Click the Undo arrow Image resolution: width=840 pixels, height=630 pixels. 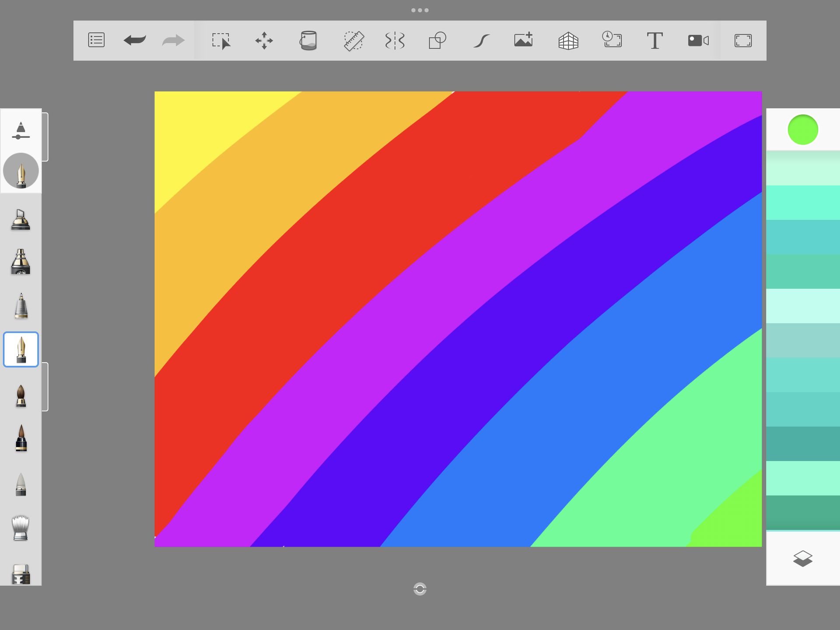coord(134,40)
